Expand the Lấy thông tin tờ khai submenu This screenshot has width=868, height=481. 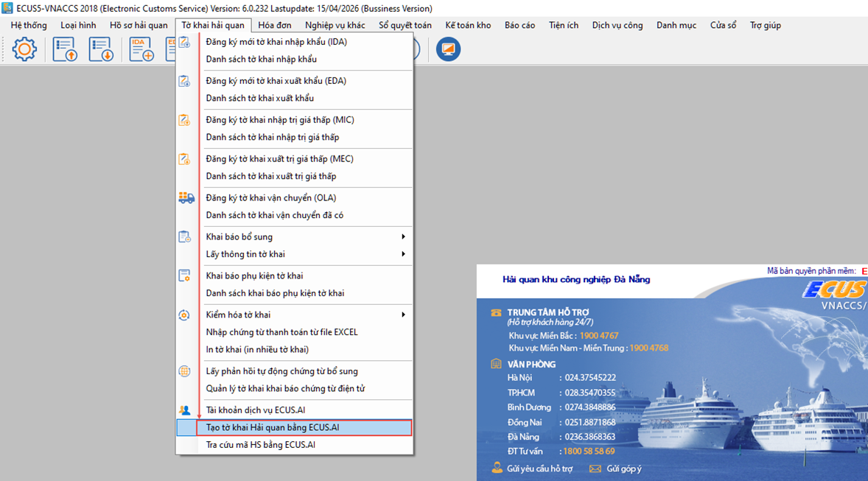coord(402,254)
